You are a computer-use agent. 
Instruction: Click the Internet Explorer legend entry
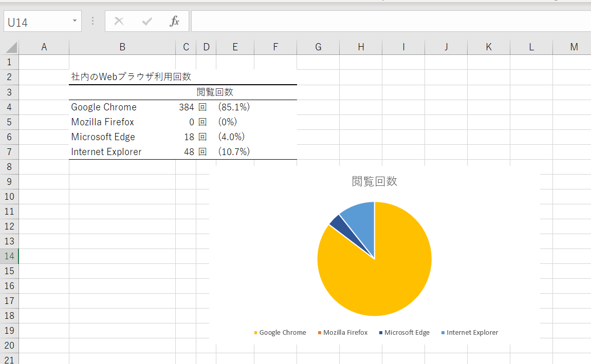pyautogui.click(x=470, y=332)
